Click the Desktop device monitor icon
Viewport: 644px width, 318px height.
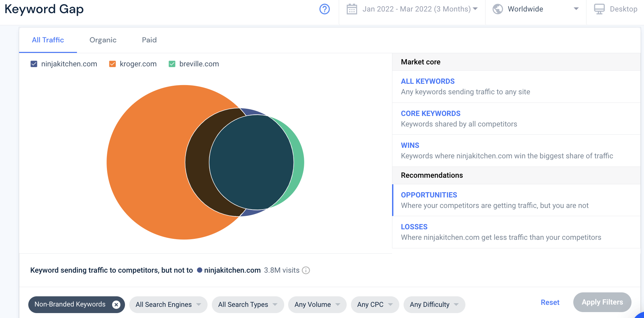tap(599, 9)
